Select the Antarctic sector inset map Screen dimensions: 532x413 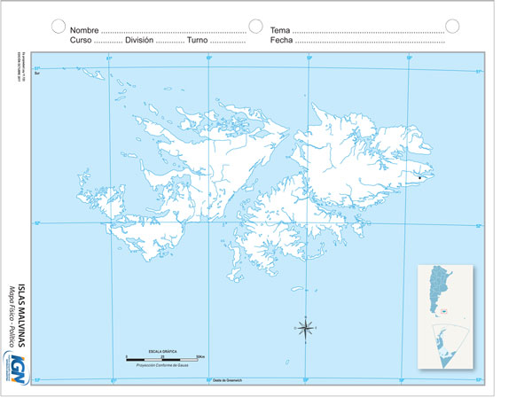click(x=450, y=346)
